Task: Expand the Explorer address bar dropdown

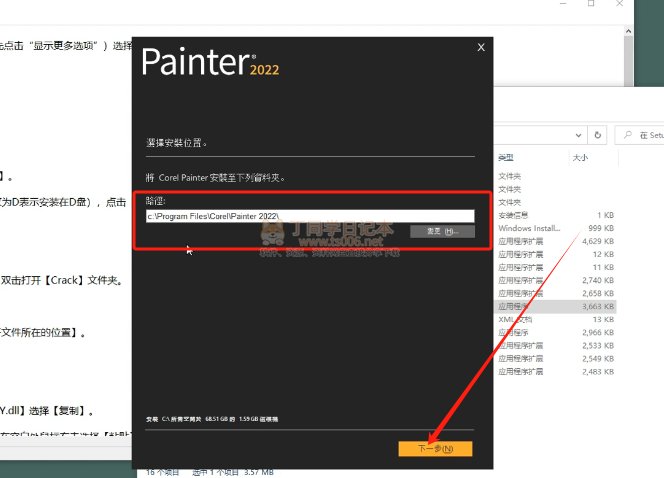Action: point(578,135)
